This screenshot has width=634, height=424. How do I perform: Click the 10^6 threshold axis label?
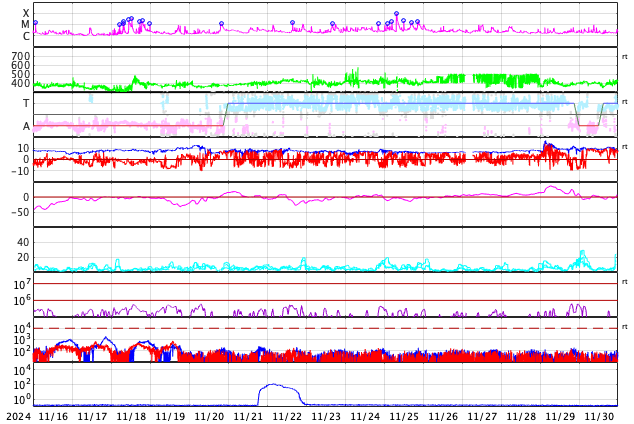click(x=22, y=301)
